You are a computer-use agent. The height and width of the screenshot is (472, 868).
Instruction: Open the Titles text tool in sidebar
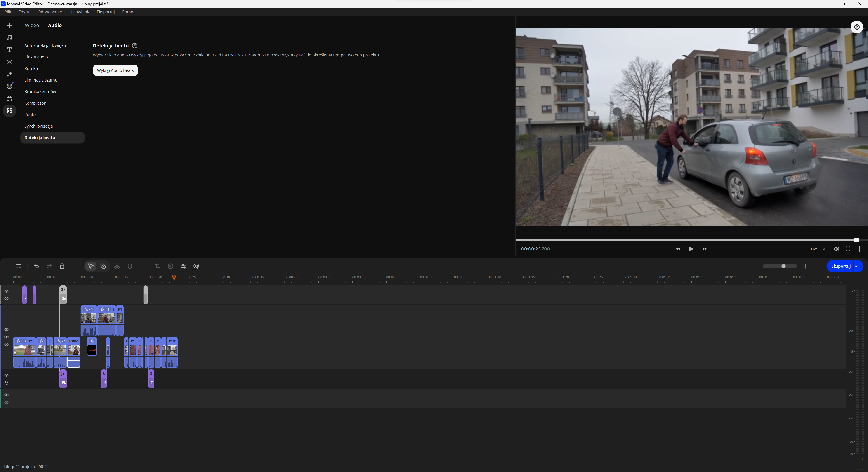9,50
